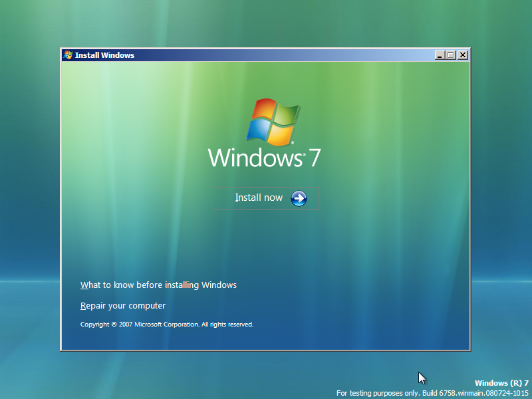The image size is (532, 399).
Task: Maximize the Install Windows window
Action: tap(451, 55)
